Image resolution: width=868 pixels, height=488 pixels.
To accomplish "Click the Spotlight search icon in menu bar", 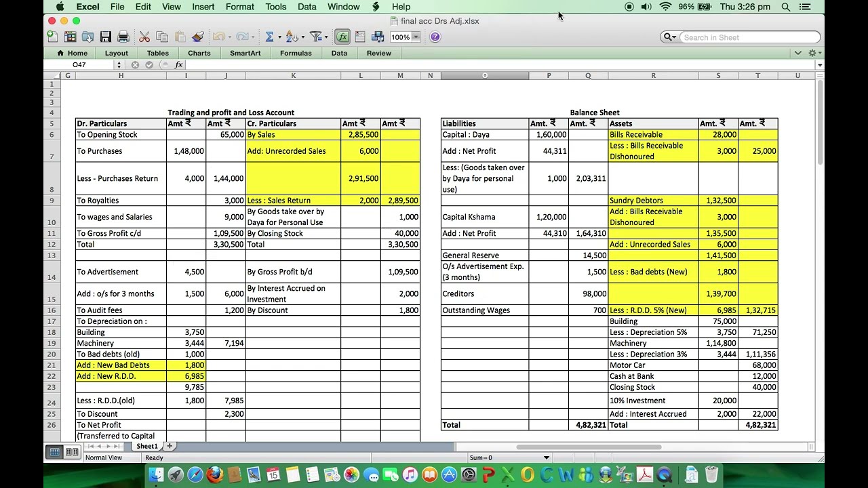I will (785, 7).
